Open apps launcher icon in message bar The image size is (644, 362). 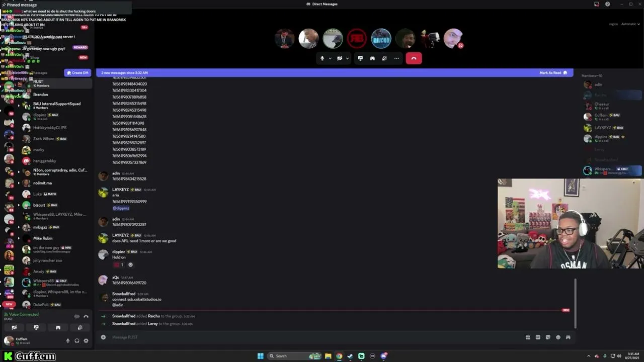tap(568, 337)
